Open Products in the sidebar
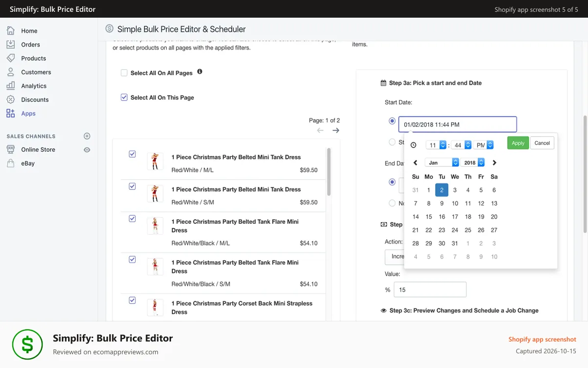The height and width of the screenshot is (368, 588). (x=33, y=58)
